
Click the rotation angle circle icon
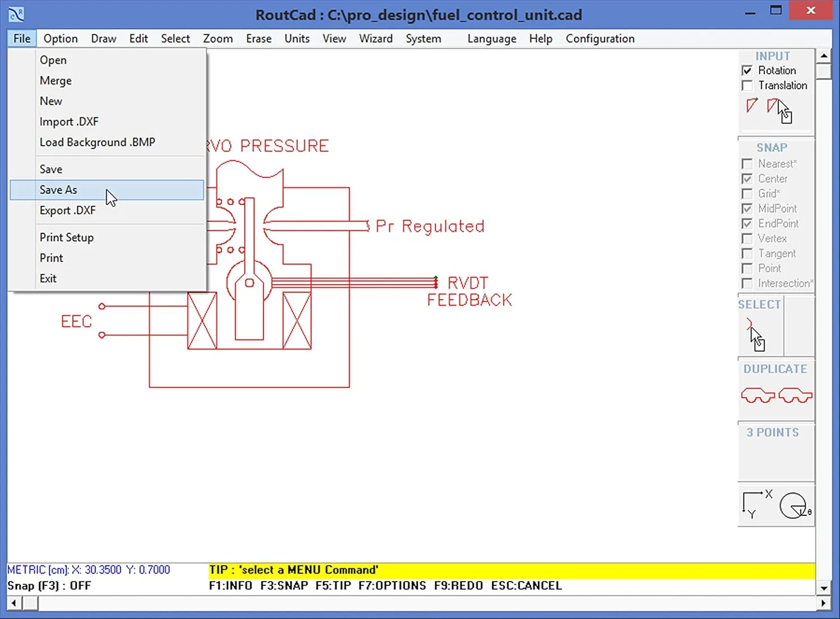[x=794, y=505]
